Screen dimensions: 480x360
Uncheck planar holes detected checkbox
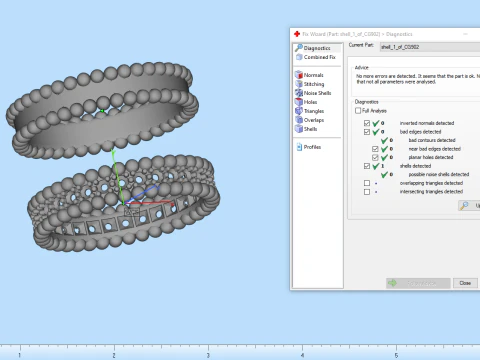click(375, 157)
